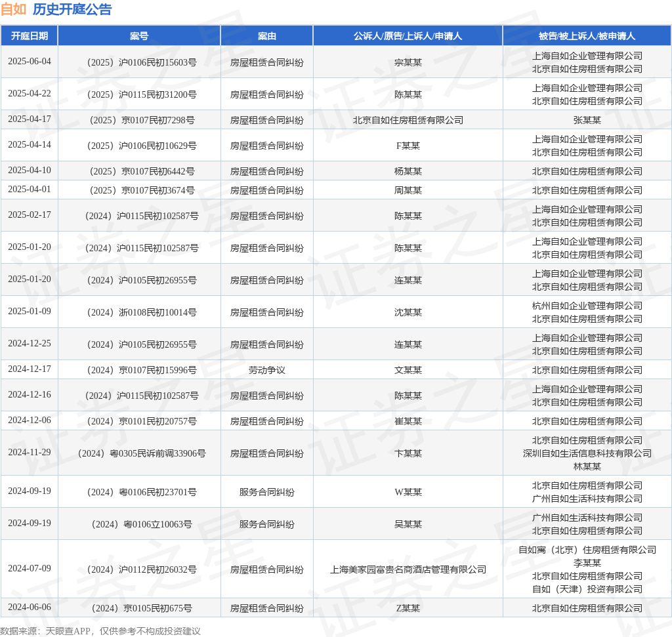Click plaintiff name 沈某某
The height and width of the screenshot is (637, 672).
tap(408, 313)
